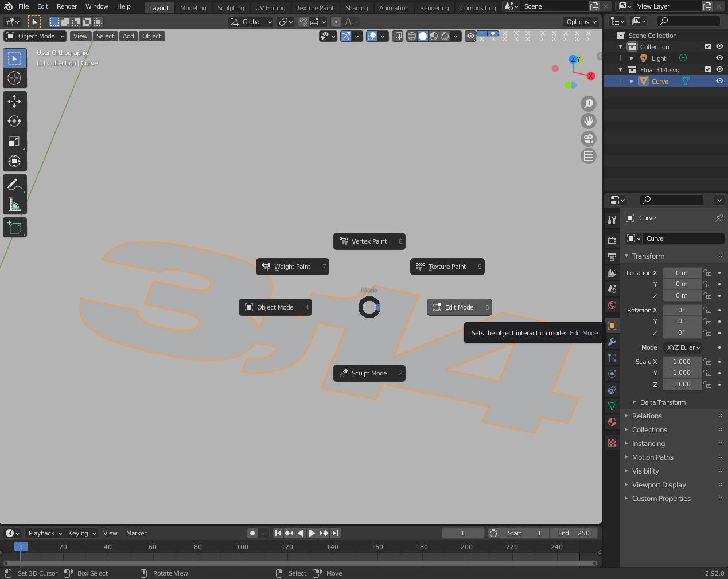728x579 pixels.
Task: Select the Add Cube tool
Action: pyautogui.click(x=15, y=228)
